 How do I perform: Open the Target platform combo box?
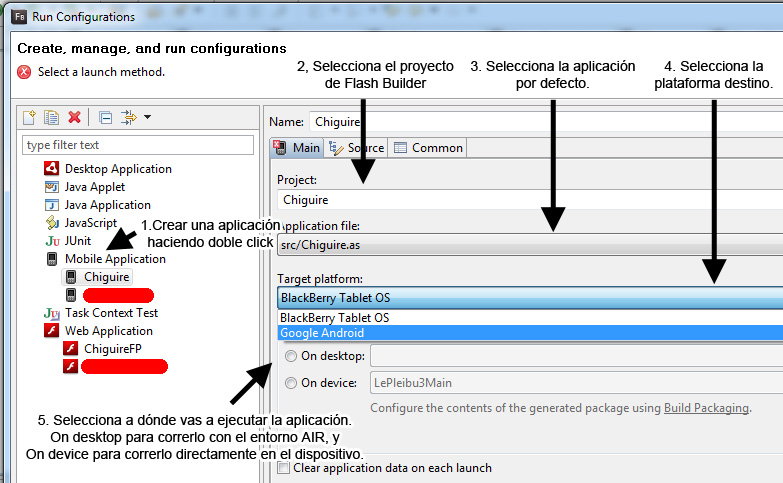pyautogui.click(x=530, y=298)
